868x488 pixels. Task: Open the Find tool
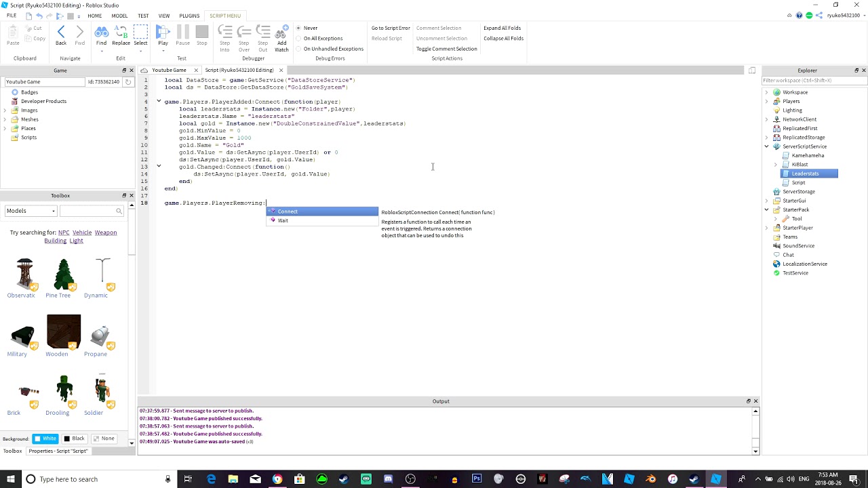pyautogui.click(x=101, y=35)
